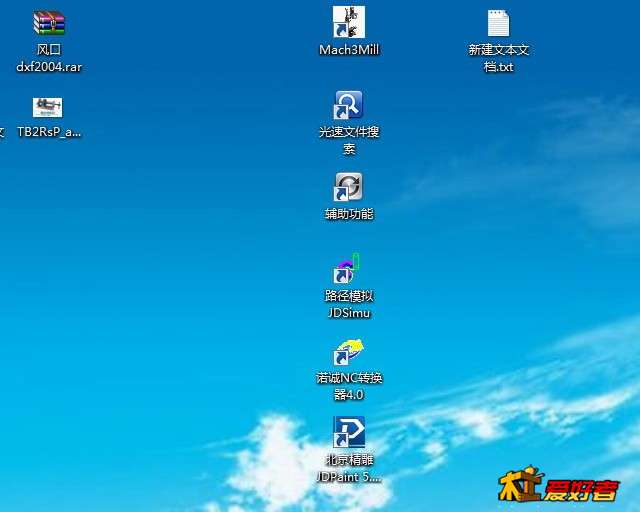Open the 光速文件搜索 shortcut icon

(x=348, y=105)
